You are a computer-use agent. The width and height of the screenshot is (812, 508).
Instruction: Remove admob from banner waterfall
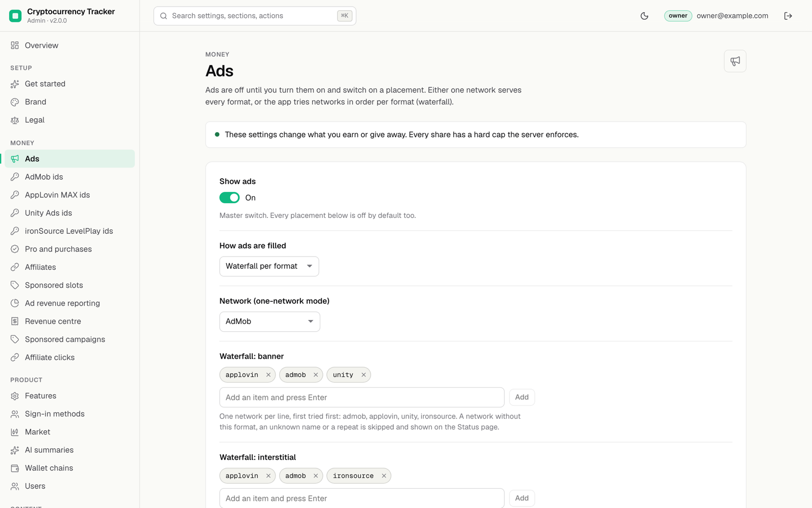coord(316,375)
